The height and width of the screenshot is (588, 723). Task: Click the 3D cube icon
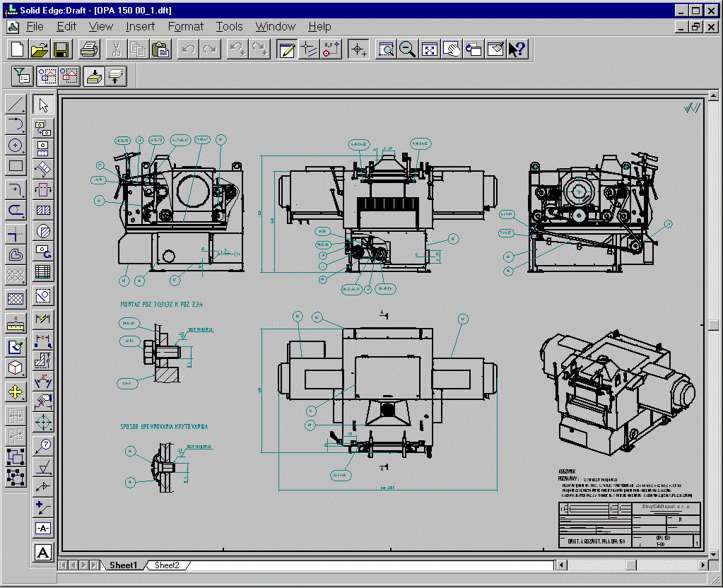coord(16,367)
